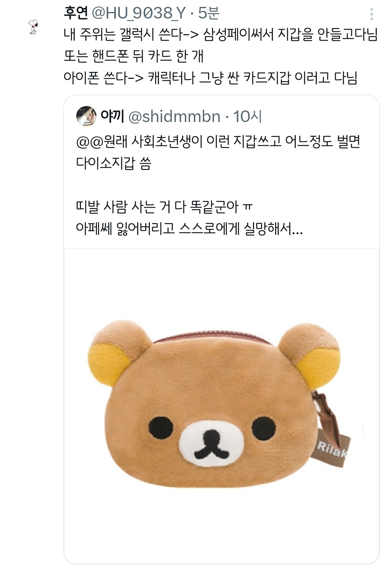Open 야끼's round profile picture
This screenshot has height=572, width=392.
coord(86,116)
